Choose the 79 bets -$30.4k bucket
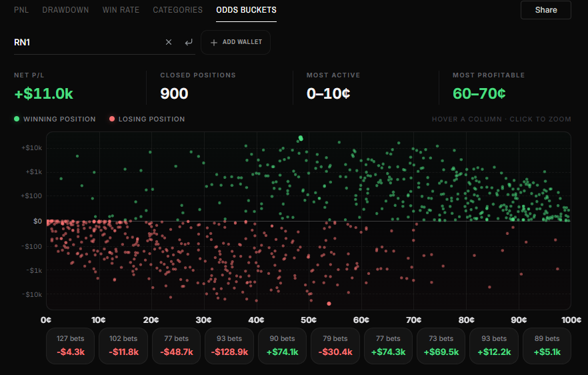This screenshot has width=588, height=375. coord(335,346)
